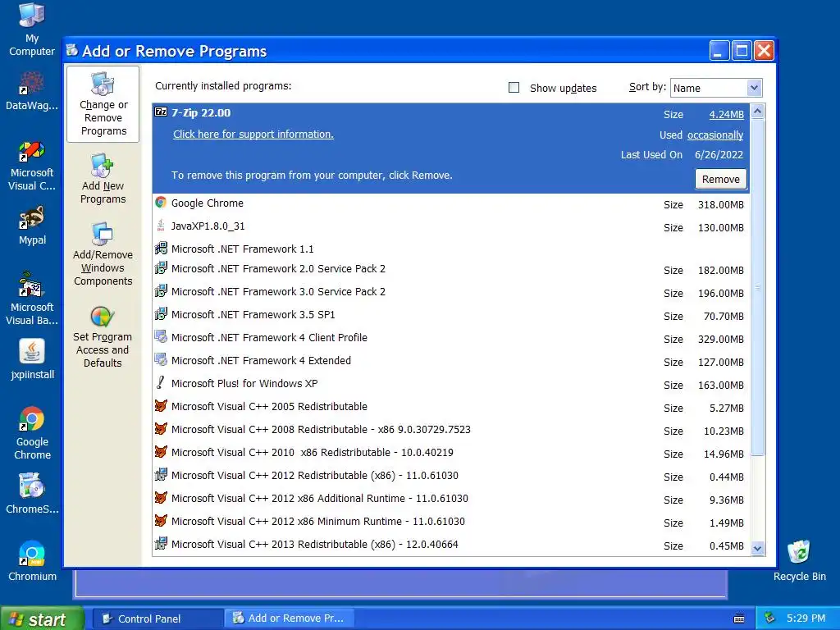Click Visual C++ 2012 Redistributable (x86) icon

[x=161, y=475]
